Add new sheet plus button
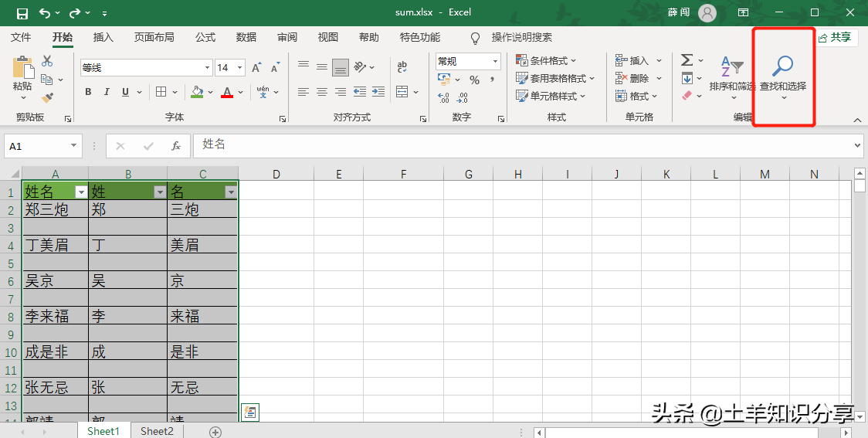868x438 pixels. coord(215,431)
